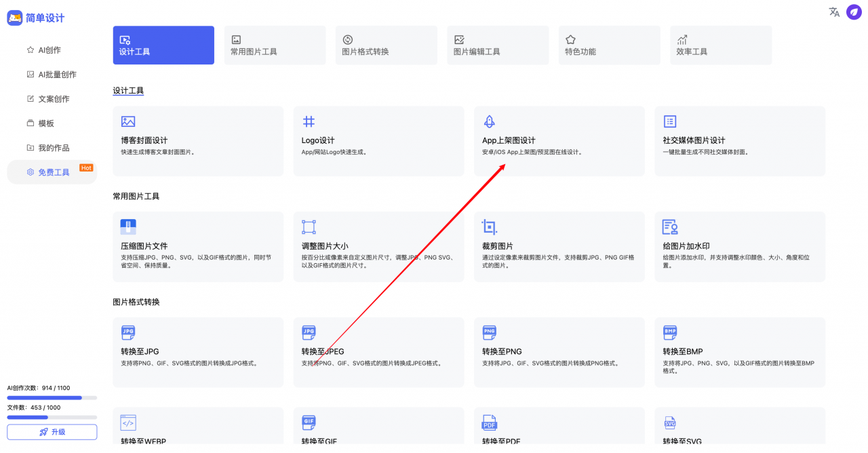Click the 压缩图片文件 description text

click(196, 262)
